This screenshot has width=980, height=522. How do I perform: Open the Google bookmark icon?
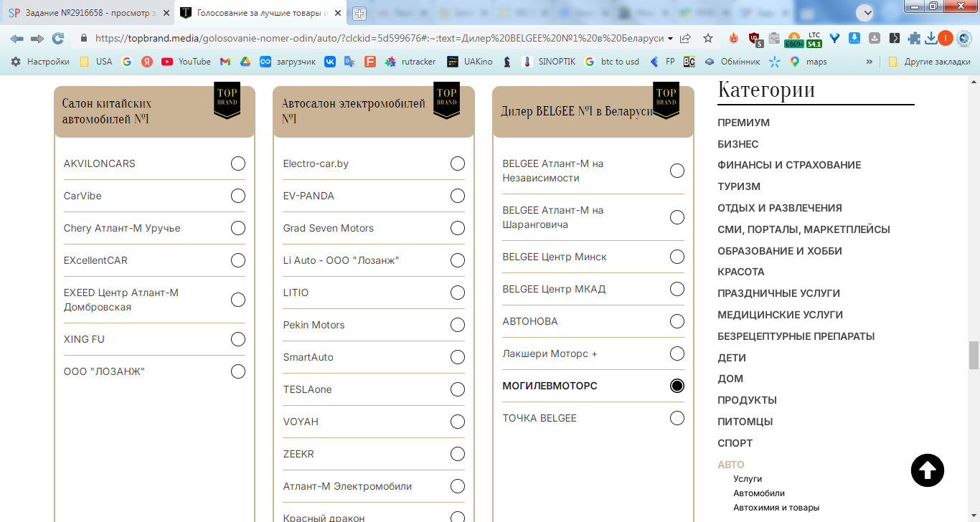click(127, 62)
